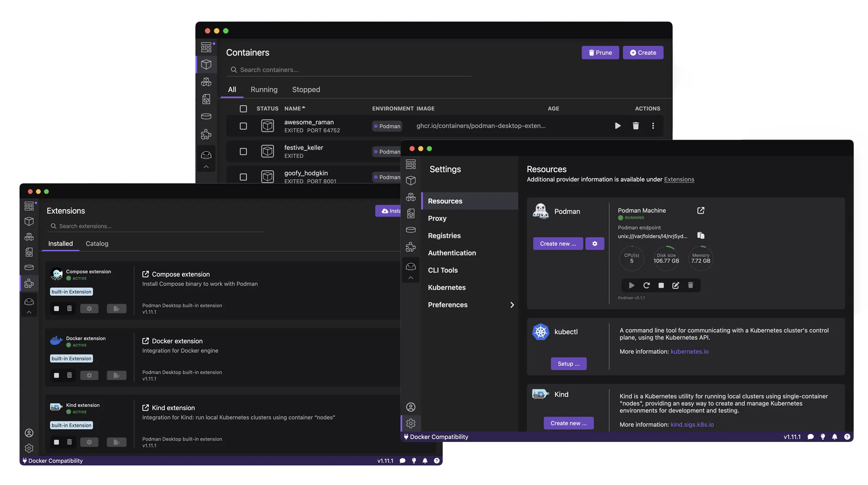Open Dashboard icon in Containers window sidebar
Image resolution: width=868 pixels, height=485 pixels.
click(x=206, y=47)
